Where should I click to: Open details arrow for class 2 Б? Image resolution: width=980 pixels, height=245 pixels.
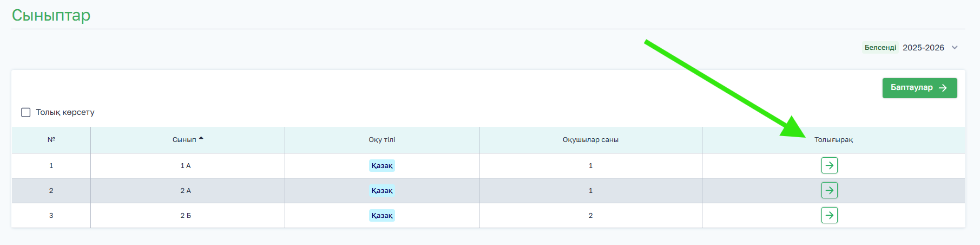tap(829, 215)
